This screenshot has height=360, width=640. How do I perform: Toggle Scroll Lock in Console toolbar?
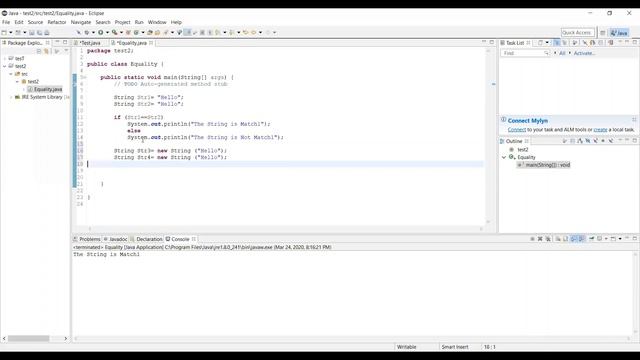click(x=566, y=239)
